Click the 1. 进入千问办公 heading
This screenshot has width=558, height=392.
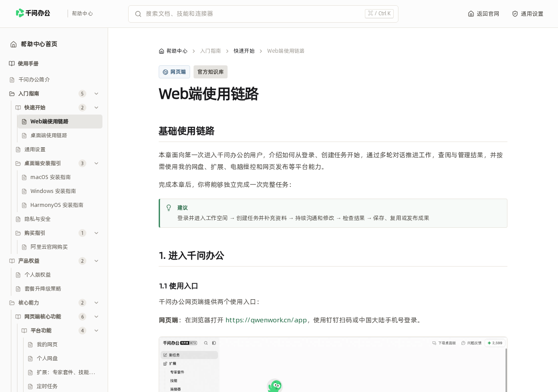coord(191,256)
